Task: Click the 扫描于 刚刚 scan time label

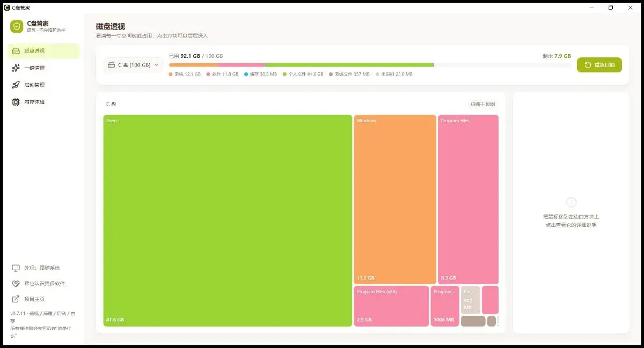Action: (482, 104)
